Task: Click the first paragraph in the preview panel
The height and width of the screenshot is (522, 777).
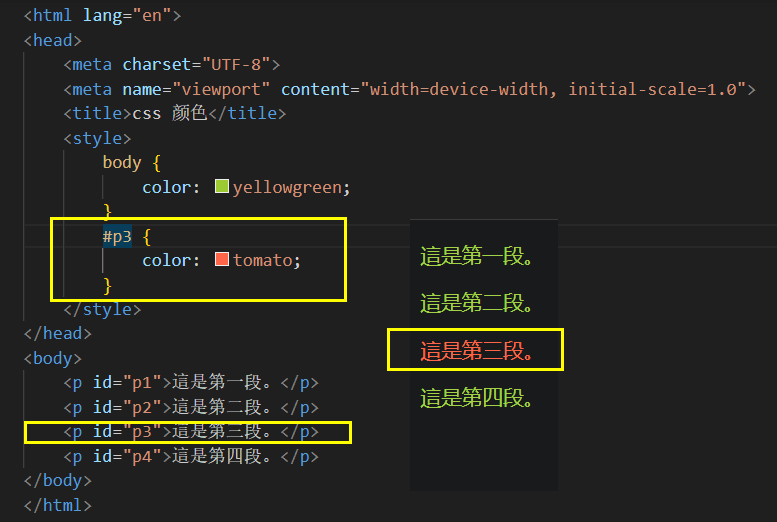Action: pyautogui.click(x=476, y=257)
